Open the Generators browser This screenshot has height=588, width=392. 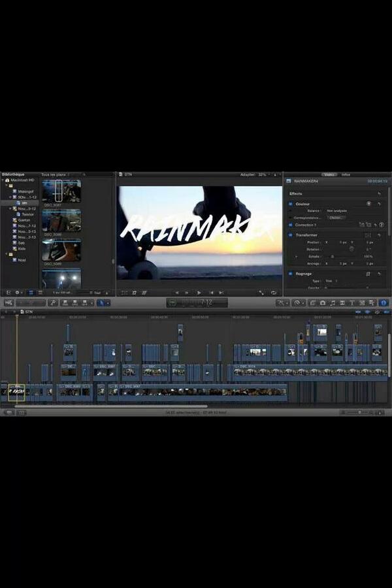coord(361,302)
